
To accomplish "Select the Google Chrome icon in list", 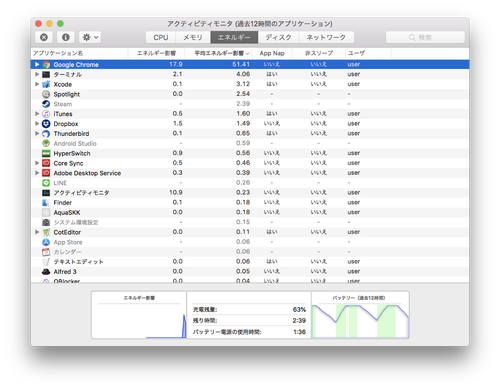I will 46,65.
